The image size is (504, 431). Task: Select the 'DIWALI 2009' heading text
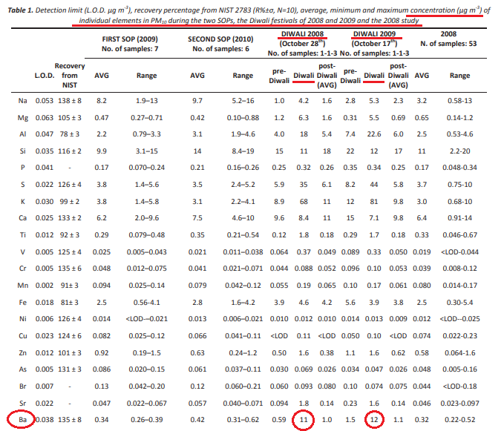click(x=374, y=34)
